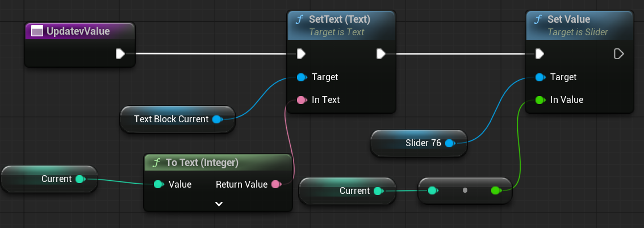This screenshot has width=644, height=228.
Task: Click the function icon on To Text (Integer)
Action: [156, 163]
